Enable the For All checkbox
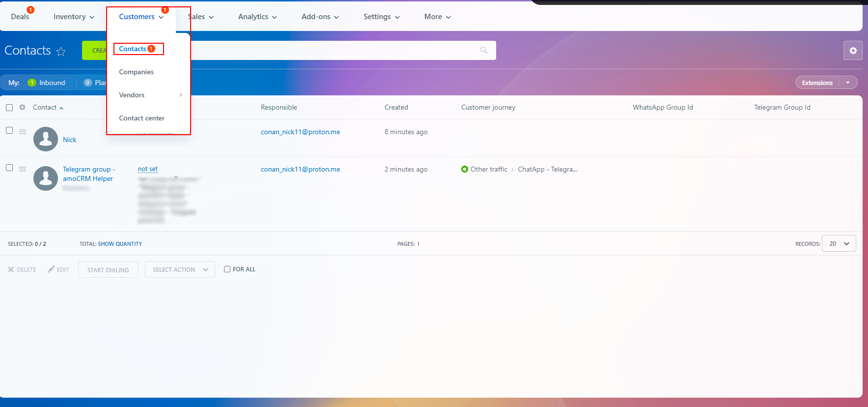The height and width of the screenshot is (407, 868). coord(227,269)
